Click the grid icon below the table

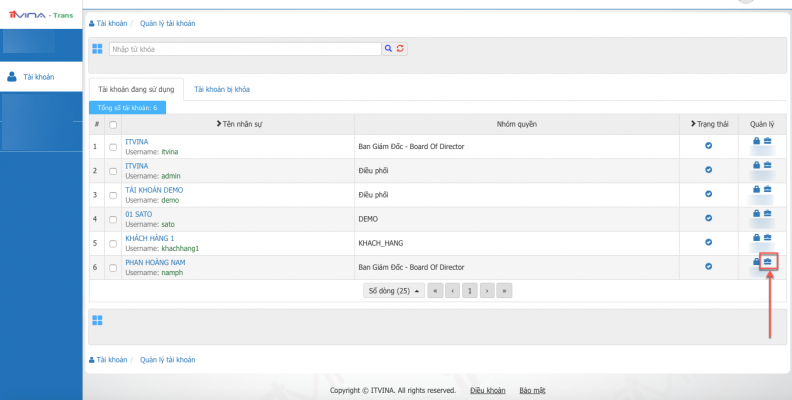point(97,320)
